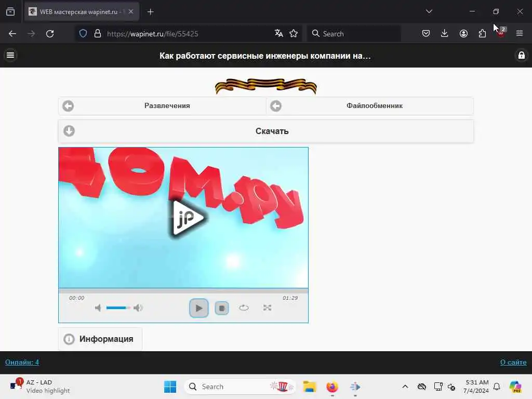Open the clock and calendar flyout

point(476,387)
